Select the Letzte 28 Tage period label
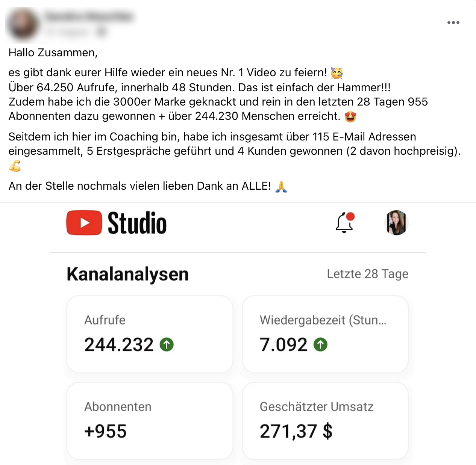 tap(367, 274)
